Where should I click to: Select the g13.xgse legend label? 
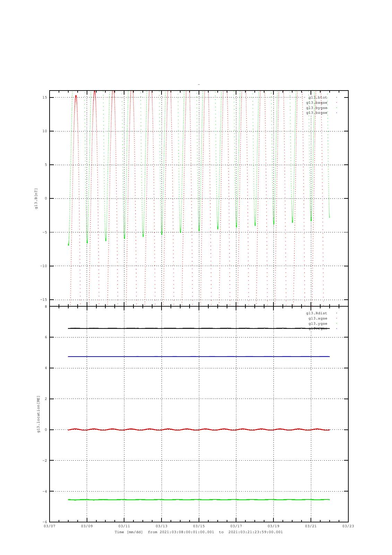pyautogui.click(x=317, y=318)
